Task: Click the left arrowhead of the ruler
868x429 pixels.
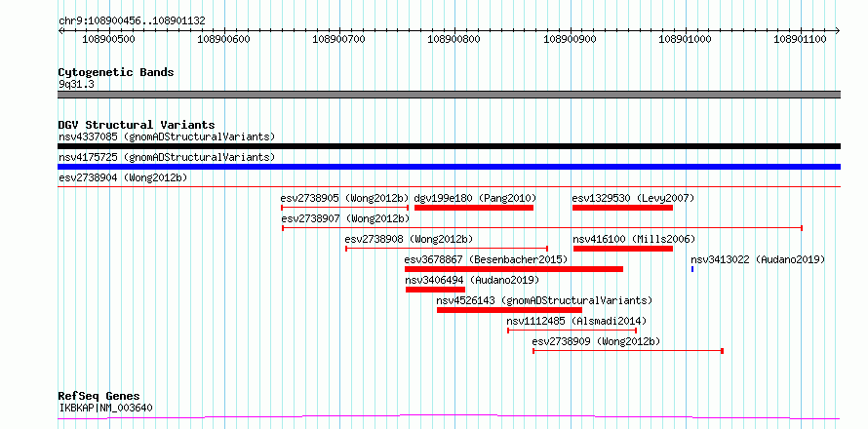Action: [60, 31]
